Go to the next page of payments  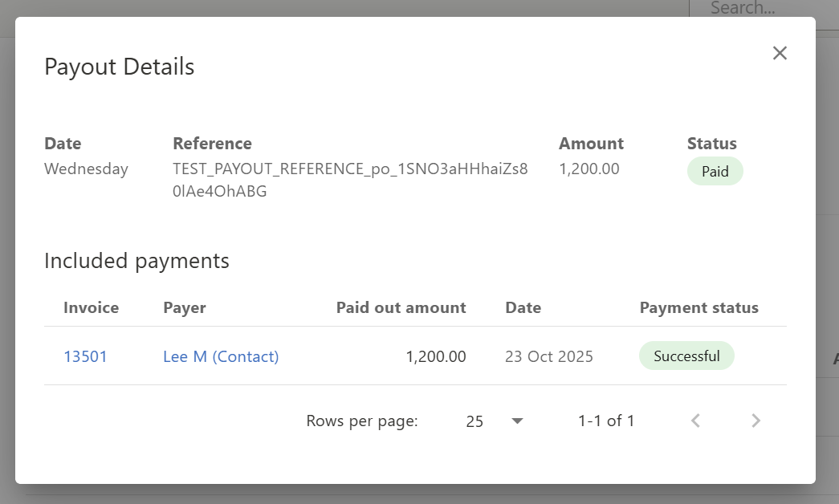coord(756,421)
